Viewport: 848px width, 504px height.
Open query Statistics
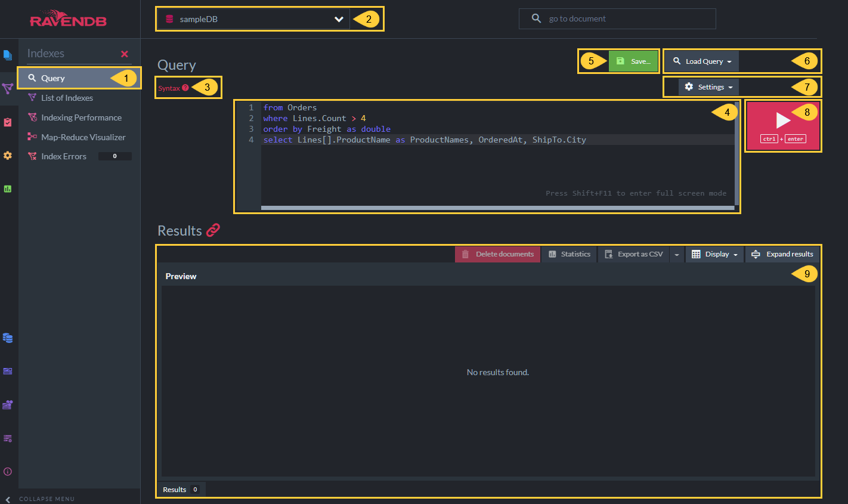point(570,254)
